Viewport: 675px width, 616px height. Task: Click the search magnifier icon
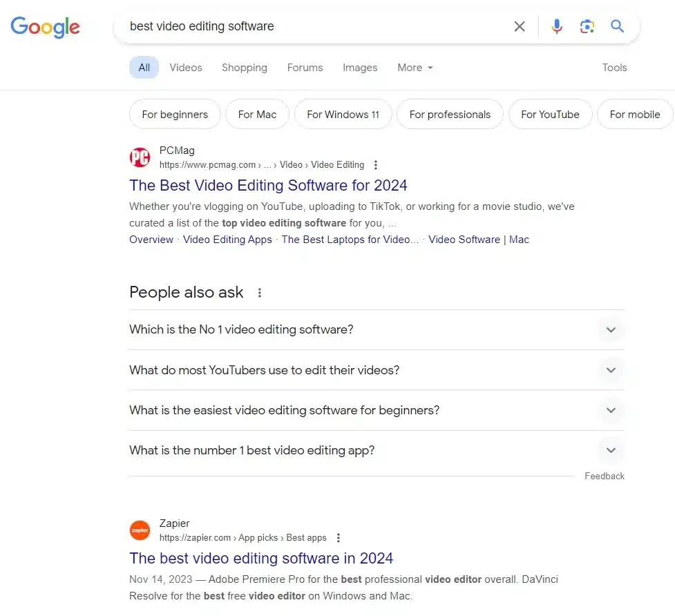[617, 26]
